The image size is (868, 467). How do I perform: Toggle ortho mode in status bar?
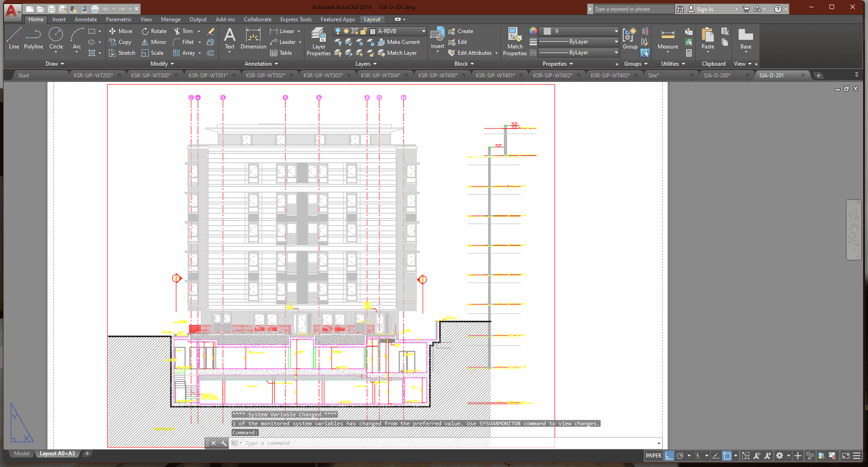tap(669, 456)
